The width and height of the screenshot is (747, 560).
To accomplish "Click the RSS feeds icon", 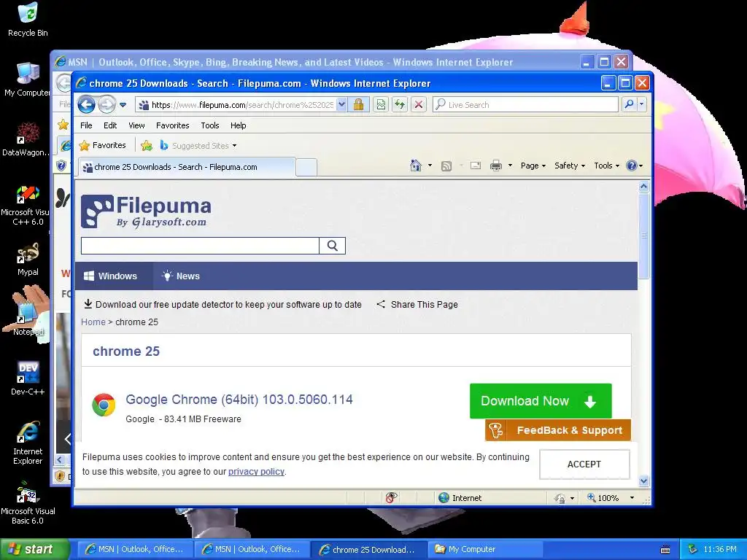I will [x=446, y=166].
